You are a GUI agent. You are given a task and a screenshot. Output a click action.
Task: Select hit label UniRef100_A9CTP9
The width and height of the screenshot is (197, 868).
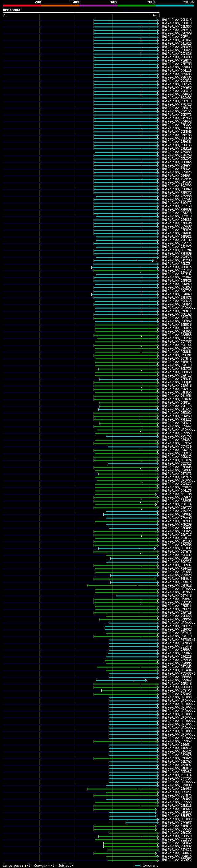177,291
